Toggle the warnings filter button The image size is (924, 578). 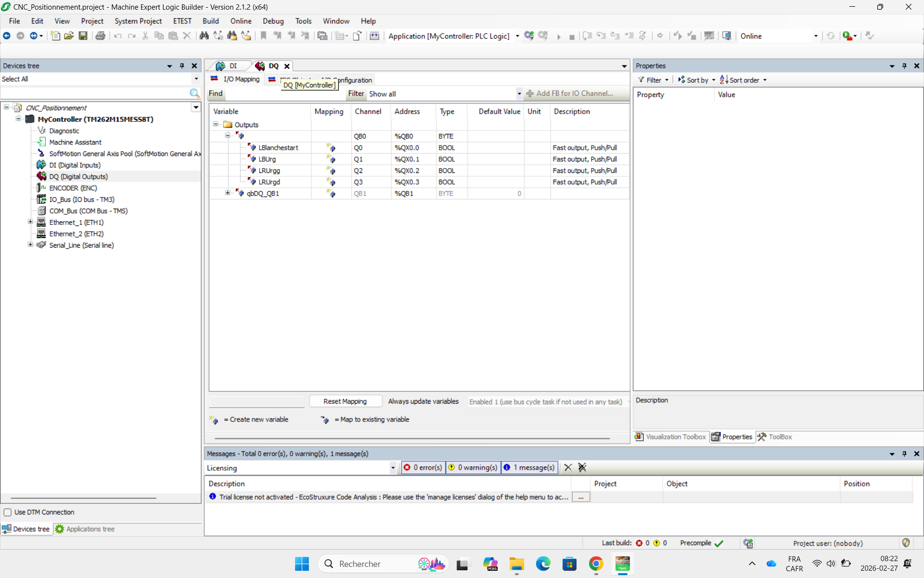[473, 467]
